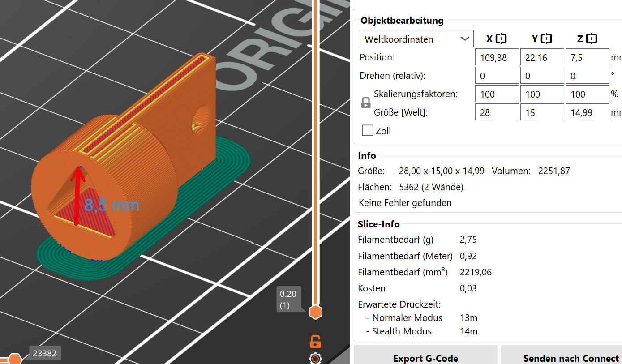Open the layer slider settings gear
This screenshot has height=364, width=622.
point(315,359)
